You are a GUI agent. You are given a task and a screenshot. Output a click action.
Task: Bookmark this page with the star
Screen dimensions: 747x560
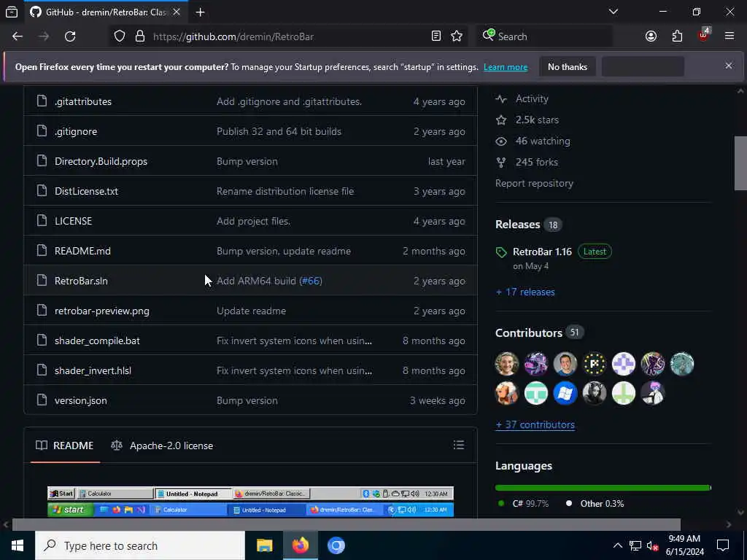pos(457,36)
